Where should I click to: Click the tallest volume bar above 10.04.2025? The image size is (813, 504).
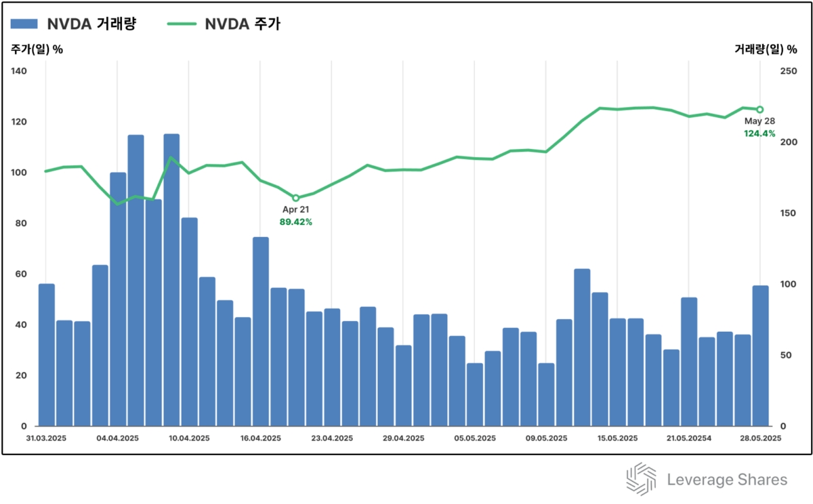click(x=171, y=280)
